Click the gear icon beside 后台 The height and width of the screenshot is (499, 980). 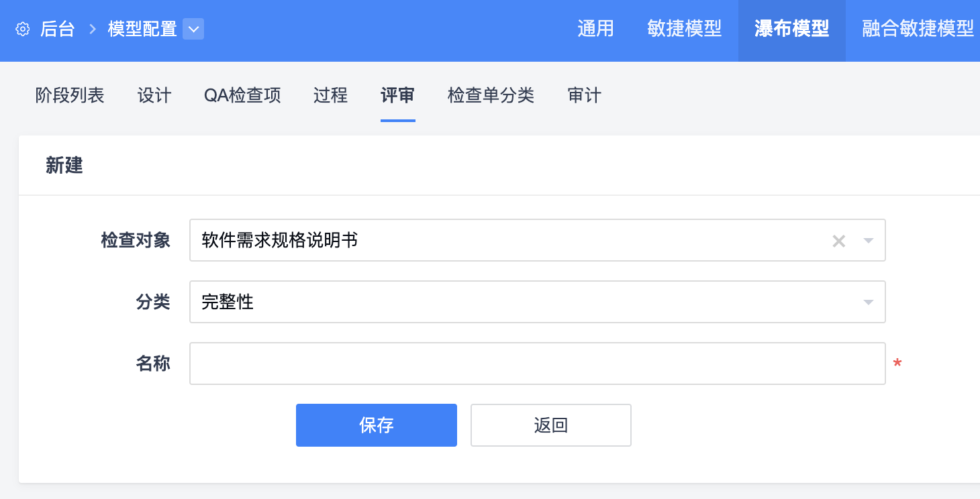coord(23,30)
